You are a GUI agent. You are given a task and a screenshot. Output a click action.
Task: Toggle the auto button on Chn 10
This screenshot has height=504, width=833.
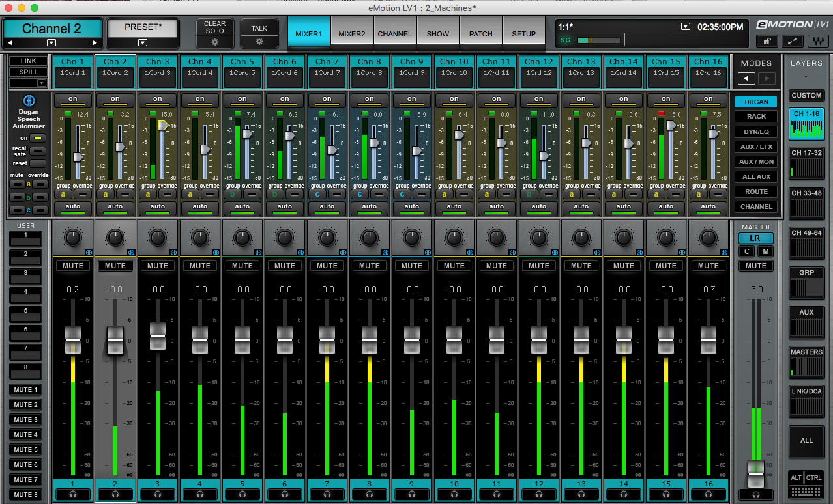click(454, 207)
